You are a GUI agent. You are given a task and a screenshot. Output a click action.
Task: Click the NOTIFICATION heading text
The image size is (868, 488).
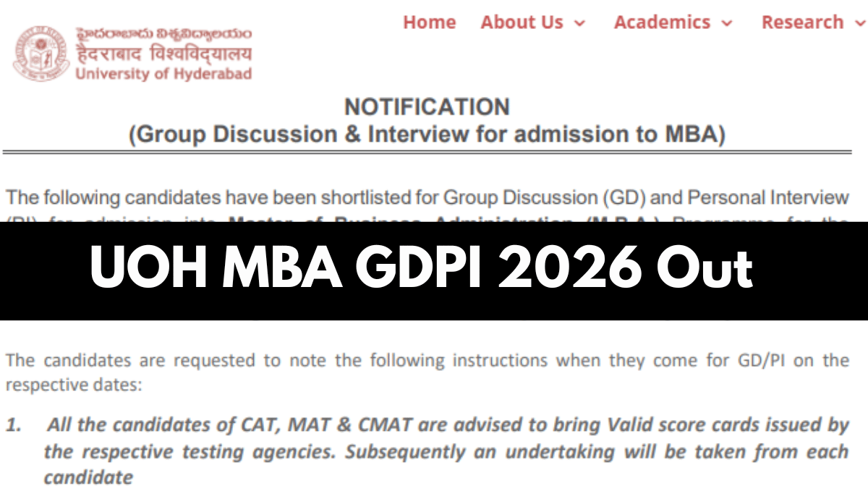(427, 107)
